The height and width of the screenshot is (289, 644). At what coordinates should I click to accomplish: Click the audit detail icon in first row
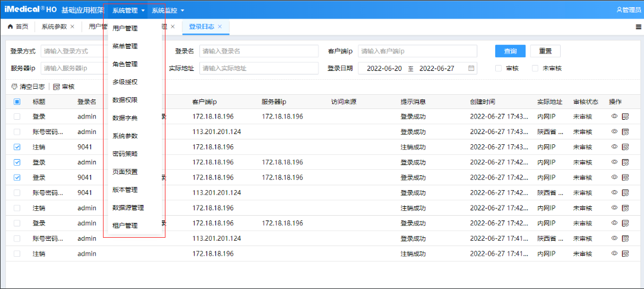[x=625, y=116]
